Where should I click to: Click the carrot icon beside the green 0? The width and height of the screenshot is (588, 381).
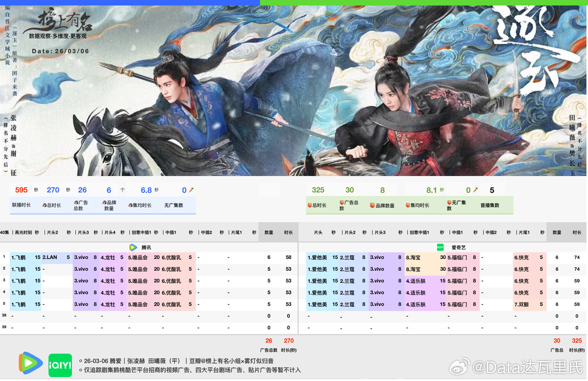tap(475, 190)
